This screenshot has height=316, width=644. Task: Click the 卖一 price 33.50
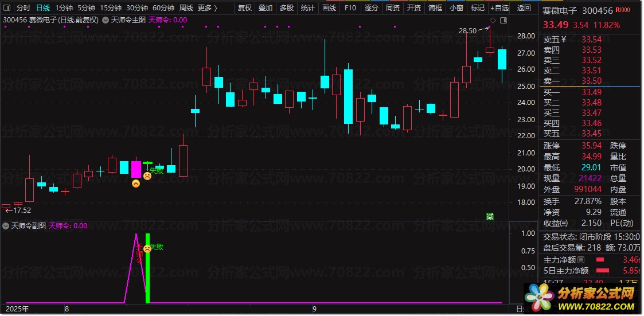(x=592, y=81)
